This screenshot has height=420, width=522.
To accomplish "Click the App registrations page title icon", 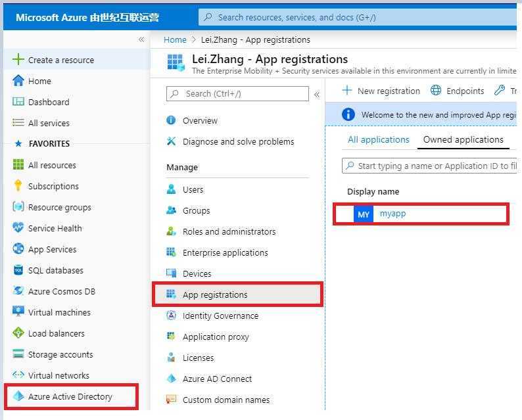I will tap(176, 63).
